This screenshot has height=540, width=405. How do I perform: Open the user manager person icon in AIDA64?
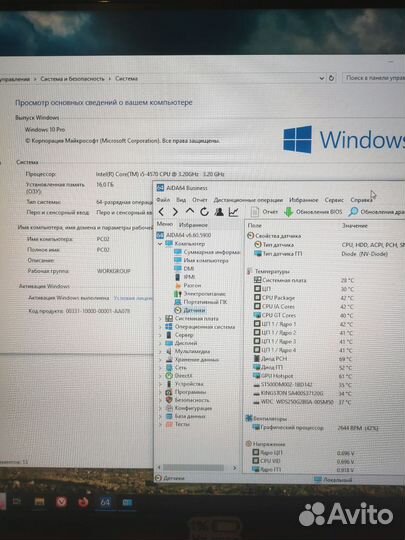tap(219, 212)
